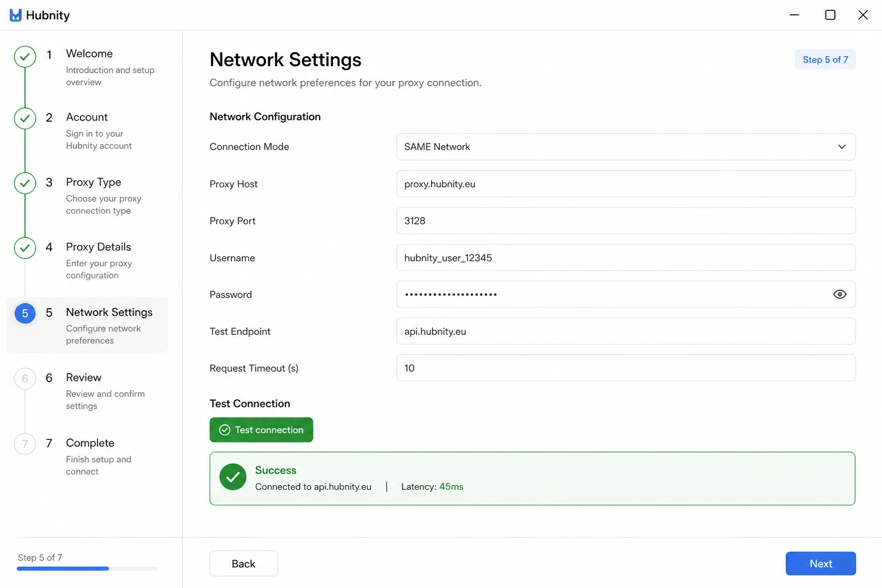Click the Test connection button

[x=261, y=430]
